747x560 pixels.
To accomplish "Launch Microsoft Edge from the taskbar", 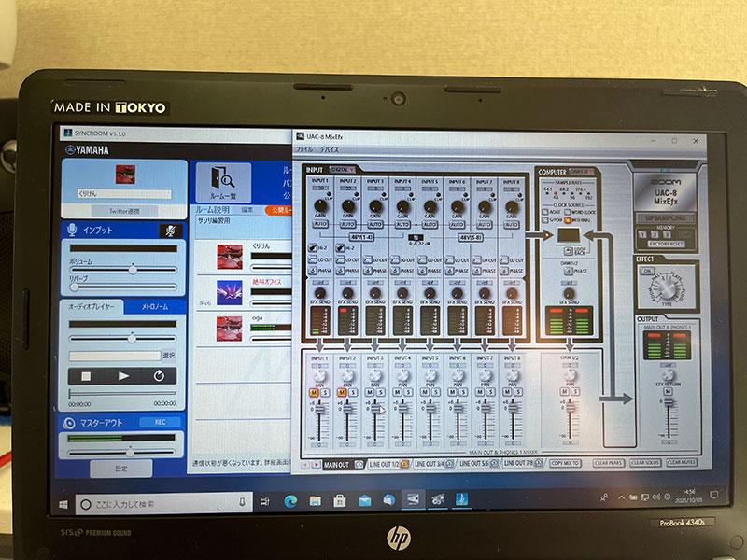I will (290, 500).
